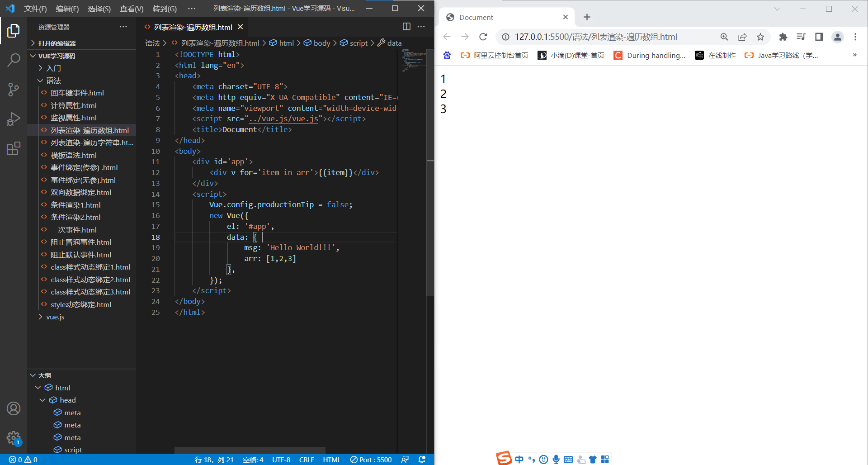Open the Run and Debug view

tap(14, 119)
